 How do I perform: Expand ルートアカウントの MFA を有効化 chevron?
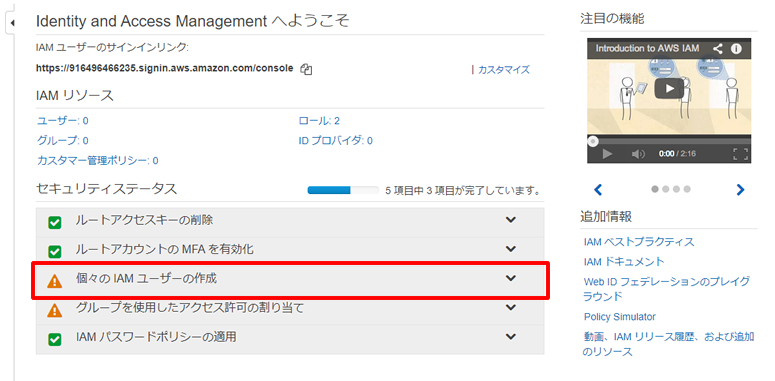(511, 249)
